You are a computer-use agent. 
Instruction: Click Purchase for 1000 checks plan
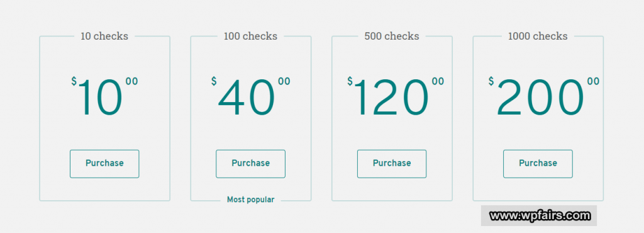pyautogui.click(x=538, y=164)
